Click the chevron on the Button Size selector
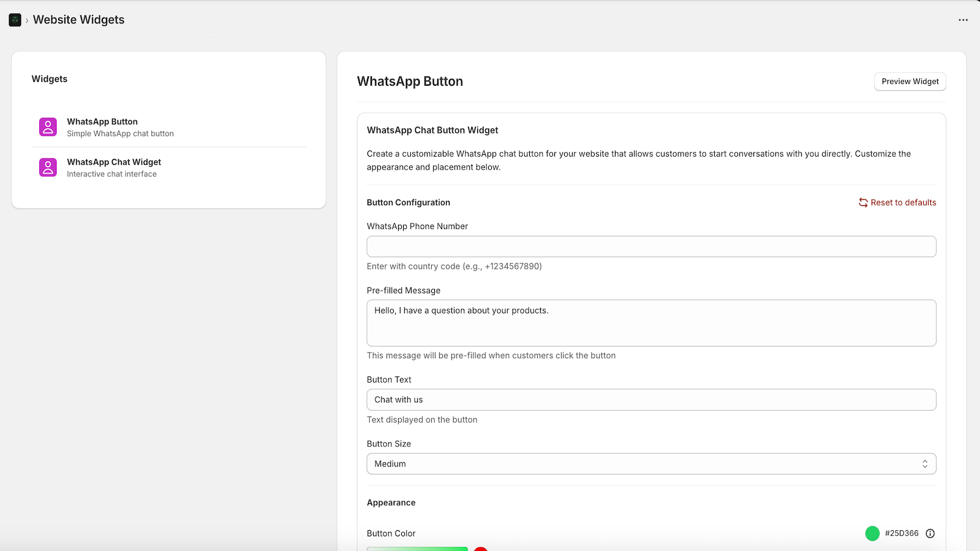This screenshot has height=551, width=980. click(x=925, y=463)
